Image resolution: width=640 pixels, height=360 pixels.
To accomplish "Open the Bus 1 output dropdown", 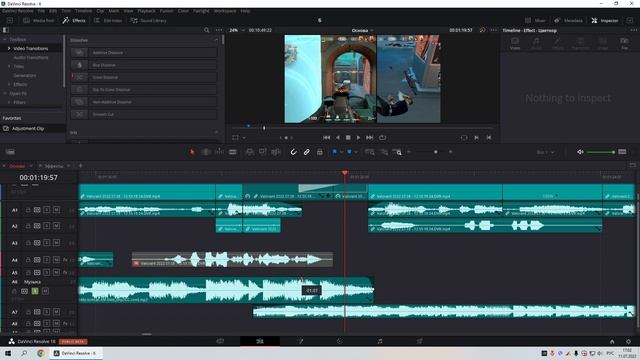I will click(x=545, y=152).
